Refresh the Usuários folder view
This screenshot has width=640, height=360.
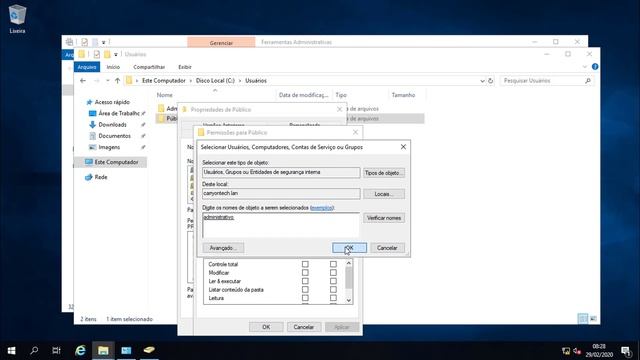[490, 81]
